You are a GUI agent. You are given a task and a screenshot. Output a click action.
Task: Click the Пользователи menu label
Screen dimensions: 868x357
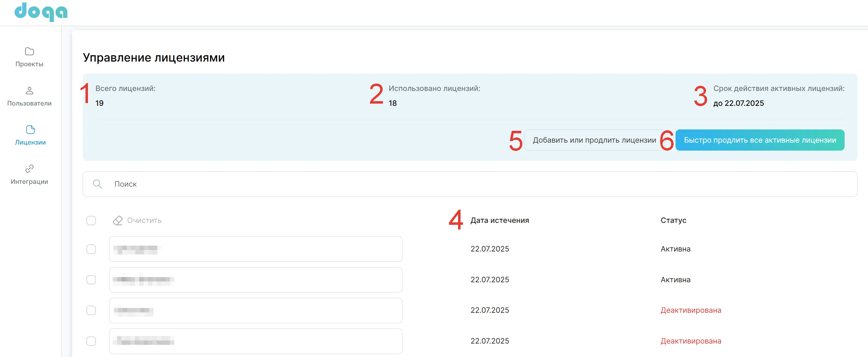29,103
